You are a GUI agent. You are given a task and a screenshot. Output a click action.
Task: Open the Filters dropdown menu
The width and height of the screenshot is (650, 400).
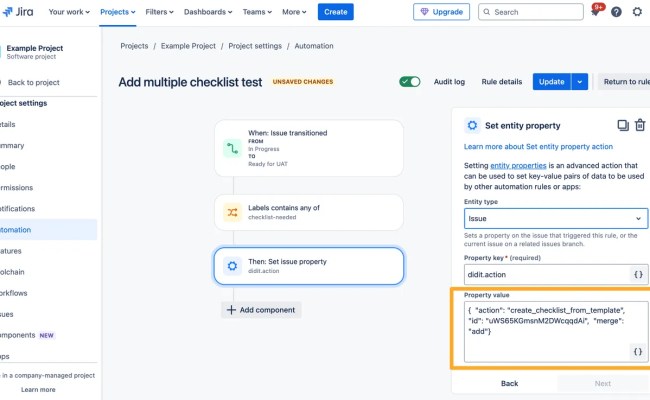(159, 12)
